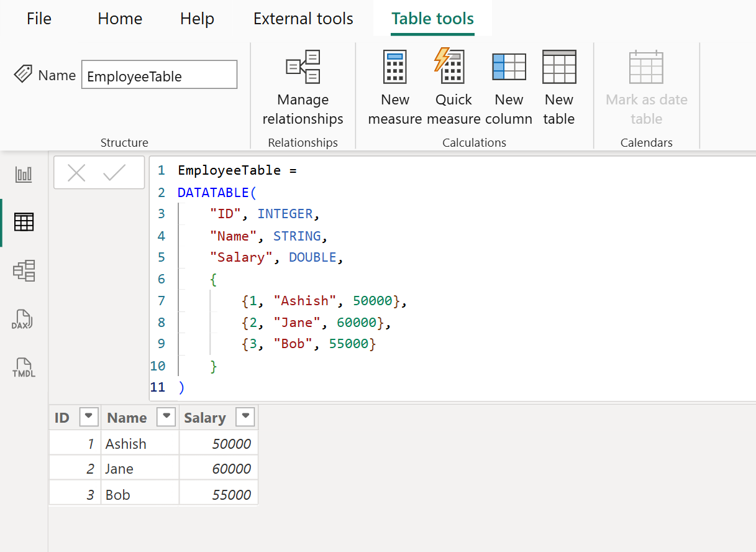
Task: Open the File menu
Action: click(x=39, y=19)
